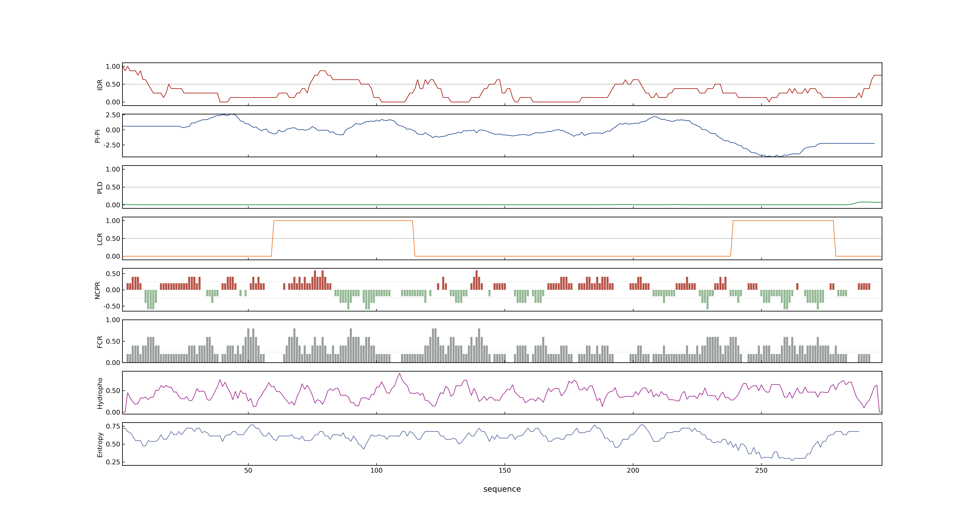Click the Entropy axis label
The width and height of the screenshot is (980, 523).
[100, 444]
